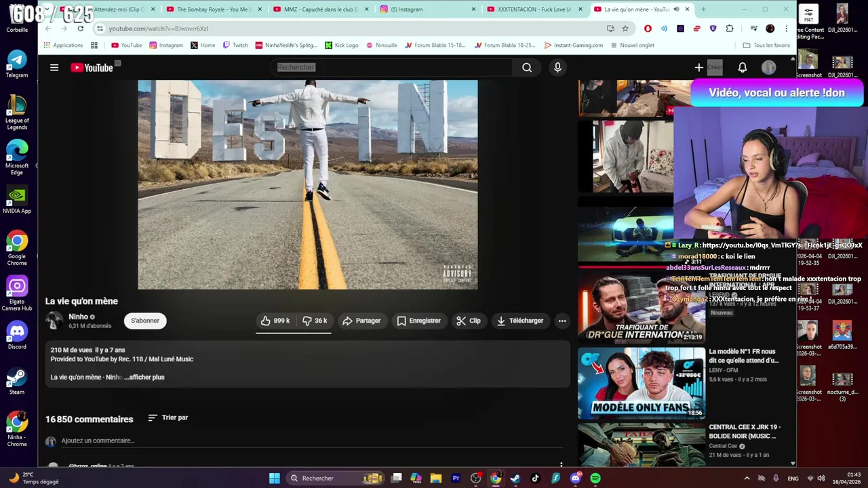Save the video with Enregistrer

click(x=418, y=321)
